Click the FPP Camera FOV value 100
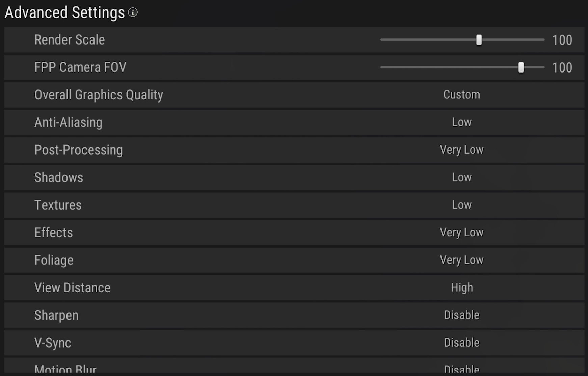The height and width of the screenshot is (376, 588). [562, 68]
